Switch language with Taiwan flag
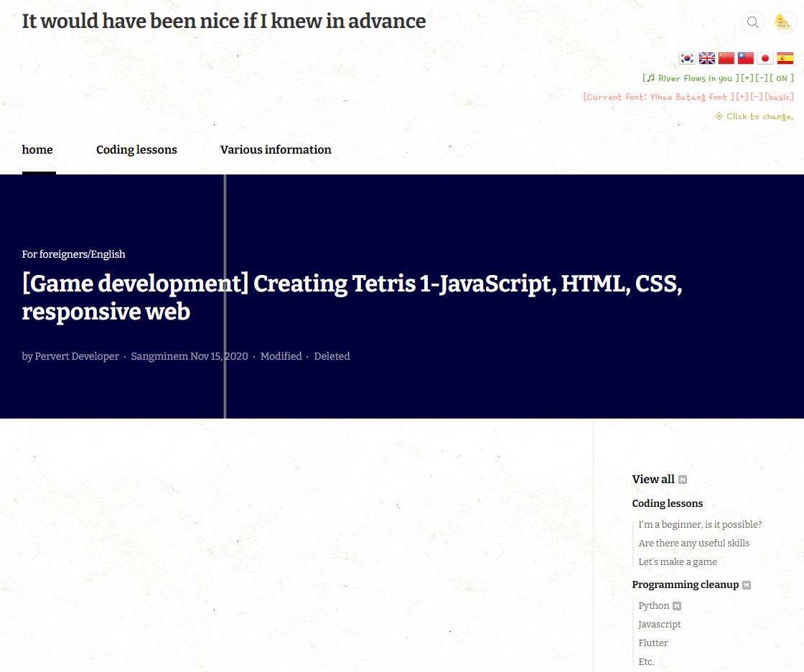Image resolution: width=804 pixels, height=672 pixels. pyautogui.click(x=746, y=58)
